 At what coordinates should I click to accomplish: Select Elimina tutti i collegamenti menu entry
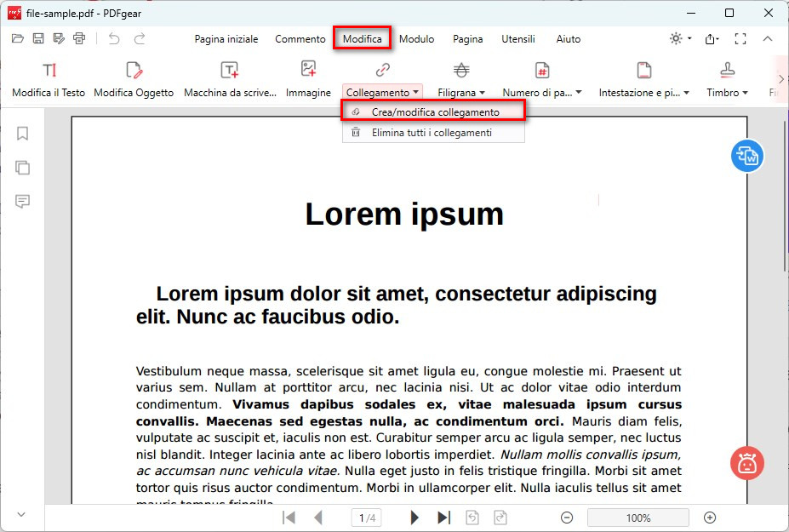[432, 133]
